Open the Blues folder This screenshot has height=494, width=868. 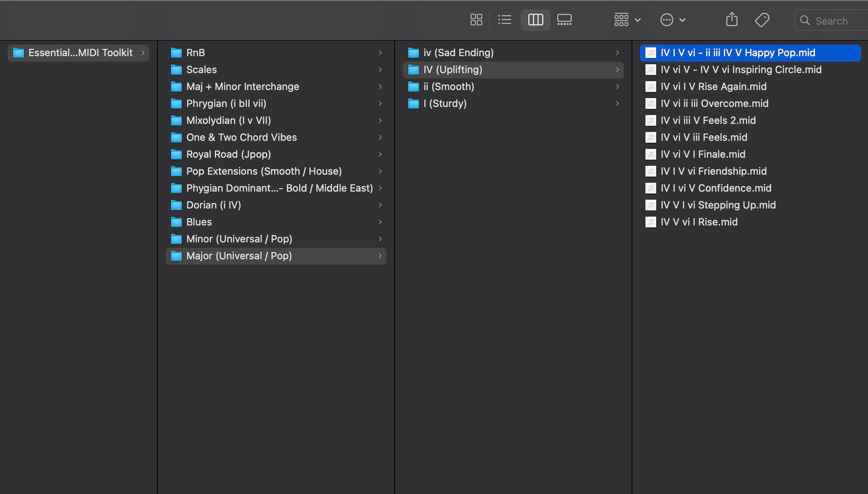pos(199,222)
